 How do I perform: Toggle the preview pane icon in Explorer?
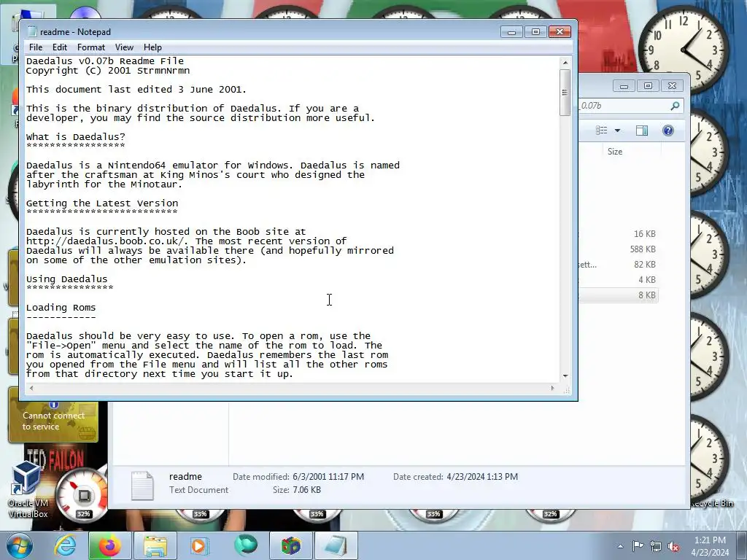point(642,131)
